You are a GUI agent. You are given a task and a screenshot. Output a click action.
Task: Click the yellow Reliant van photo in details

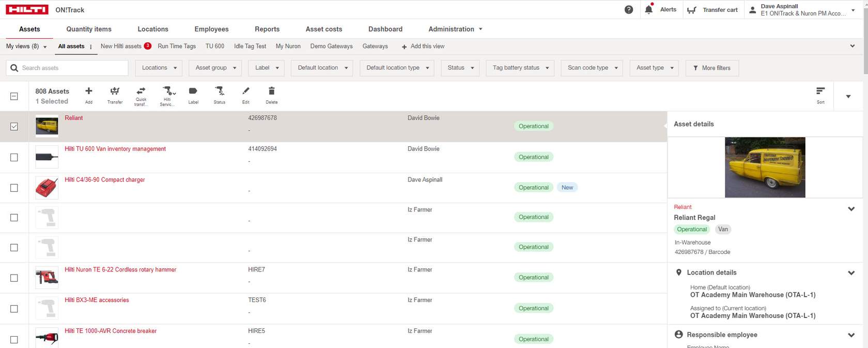765,167
